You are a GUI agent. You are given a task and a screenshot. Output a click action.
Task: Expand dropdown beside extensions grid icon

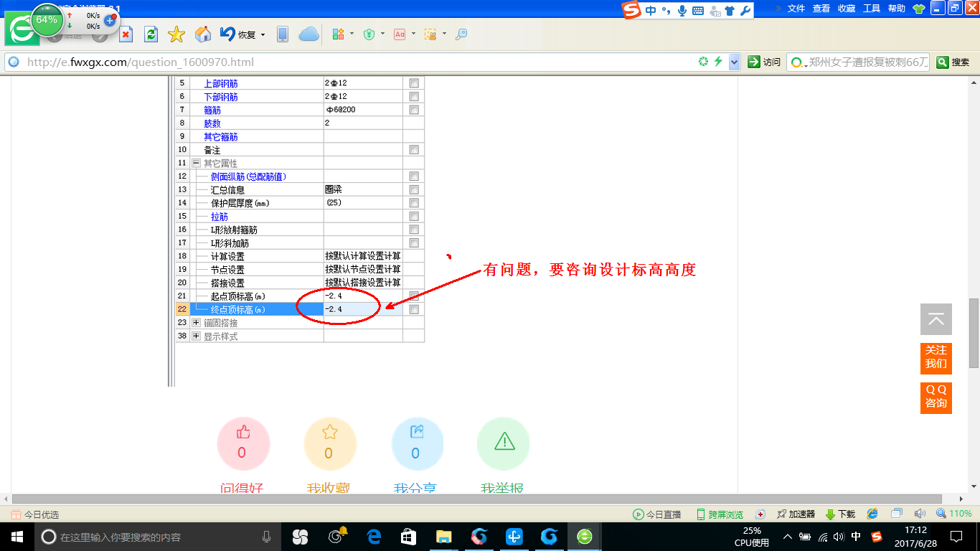(x=352, y=34)
